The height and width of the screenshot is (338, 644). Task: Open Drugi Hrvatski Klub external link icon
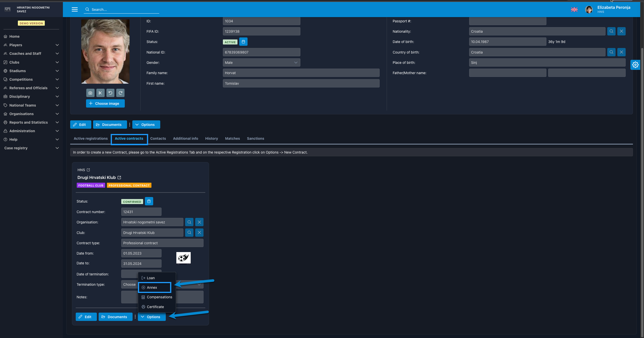click(x=119, y=177)
